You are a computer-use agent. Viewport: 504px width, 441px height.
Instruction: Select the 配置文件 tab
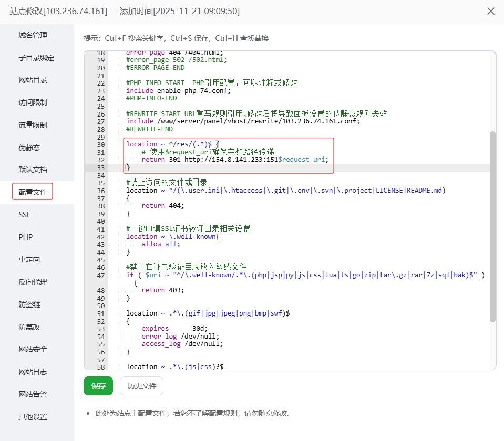coord(33,192)
